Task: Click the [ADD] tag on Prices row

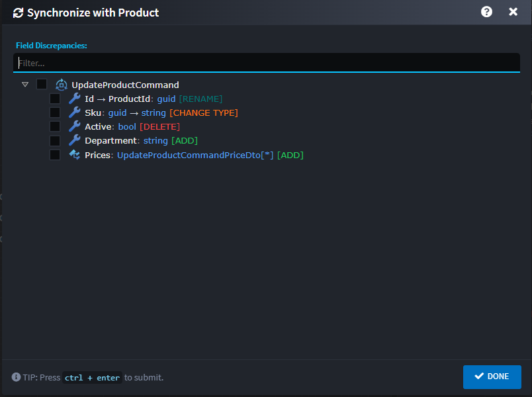Action: click(x=290, y=155)
